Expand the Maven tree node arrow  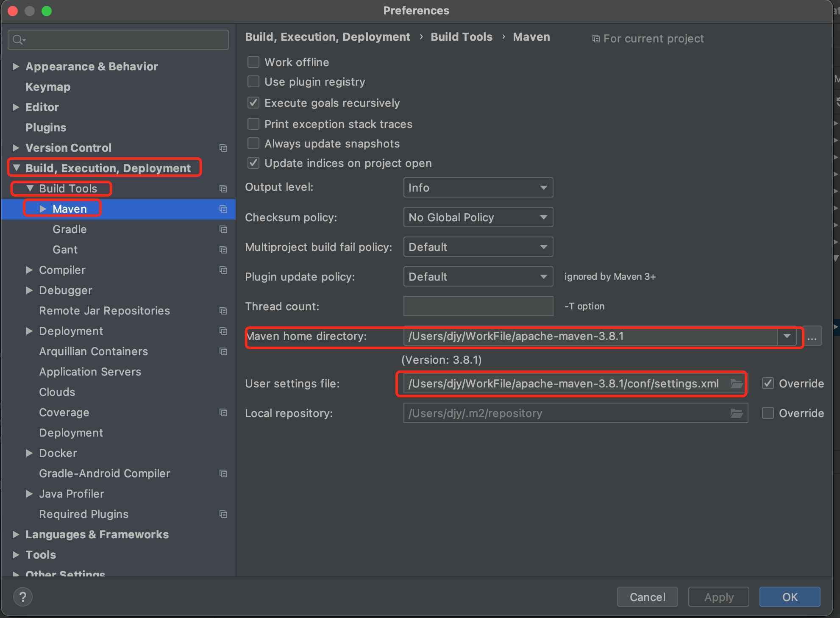coord(43,209)
